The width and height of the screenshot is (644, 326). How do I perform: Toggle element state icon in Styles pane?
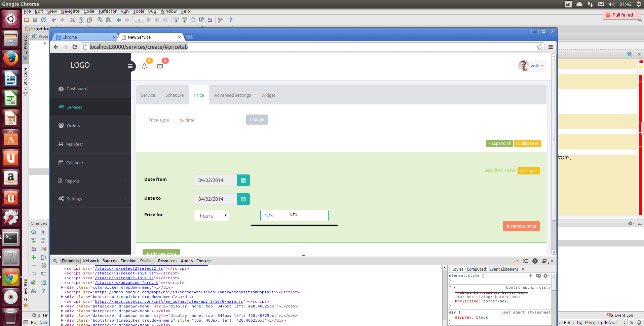coord(538,276)
